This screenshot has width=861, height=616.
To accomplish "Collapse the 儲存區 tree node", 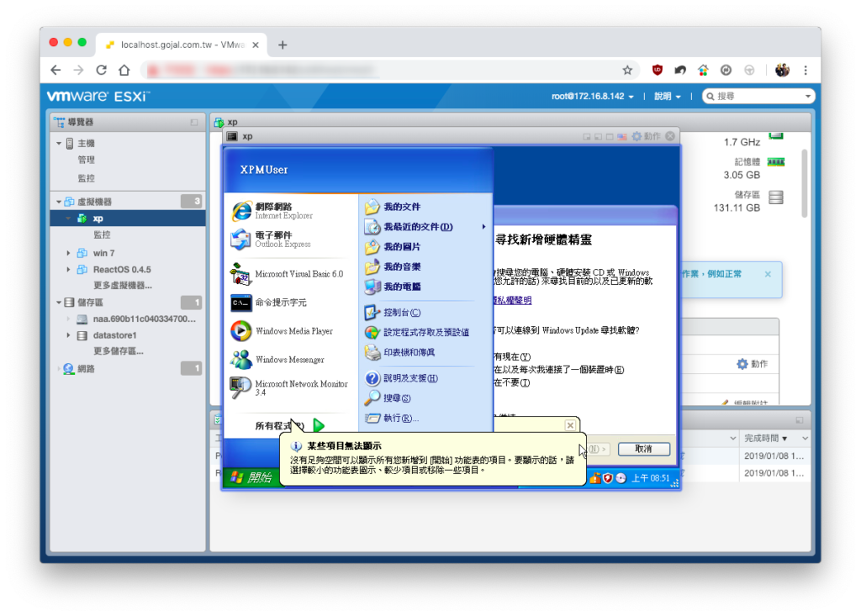I will pyautogui.click(x=59, y=303).
